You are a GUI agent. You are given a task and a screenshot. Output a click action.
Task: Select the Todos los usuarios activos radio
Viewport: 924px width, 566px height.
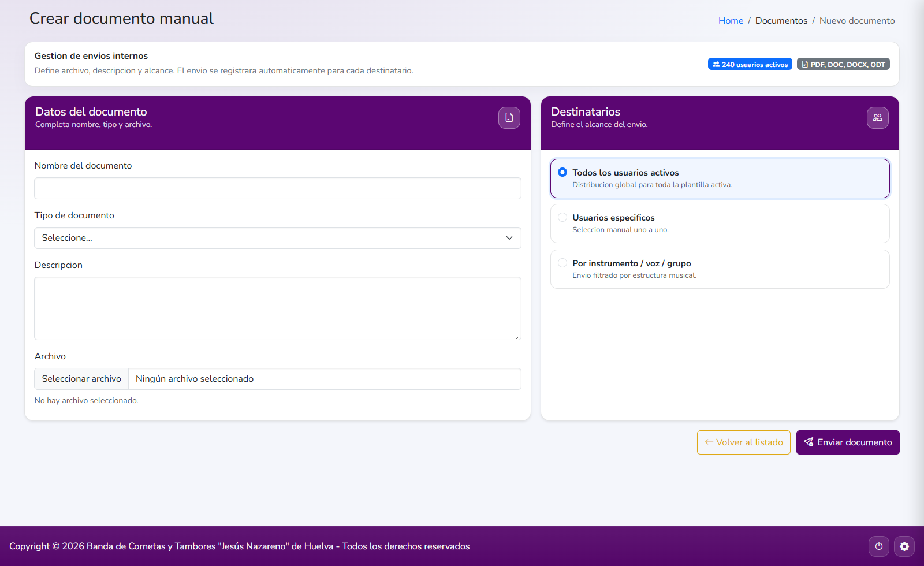562,173
